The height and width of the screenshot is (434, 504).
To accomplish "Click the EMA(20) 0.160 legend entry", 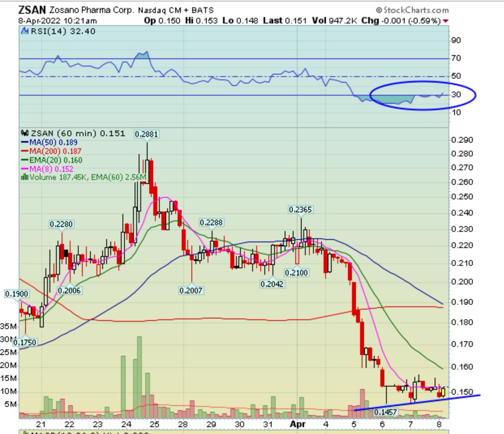I will 51,160.
